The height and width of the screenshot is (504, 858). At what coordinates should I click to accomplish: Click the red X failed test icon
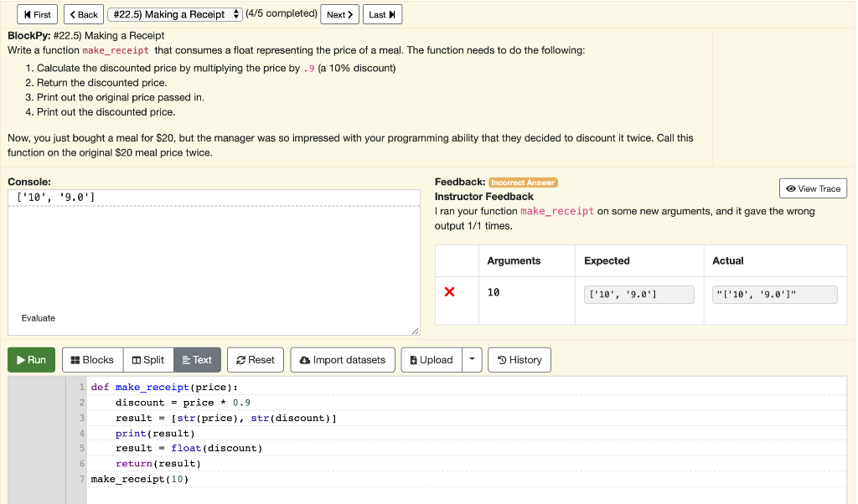449,292
